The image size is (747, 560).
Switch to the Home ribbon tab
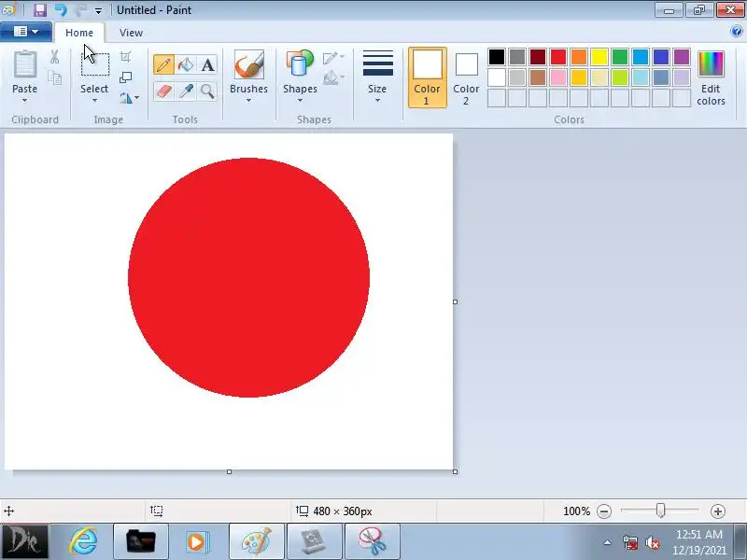[x=79, y=33]
